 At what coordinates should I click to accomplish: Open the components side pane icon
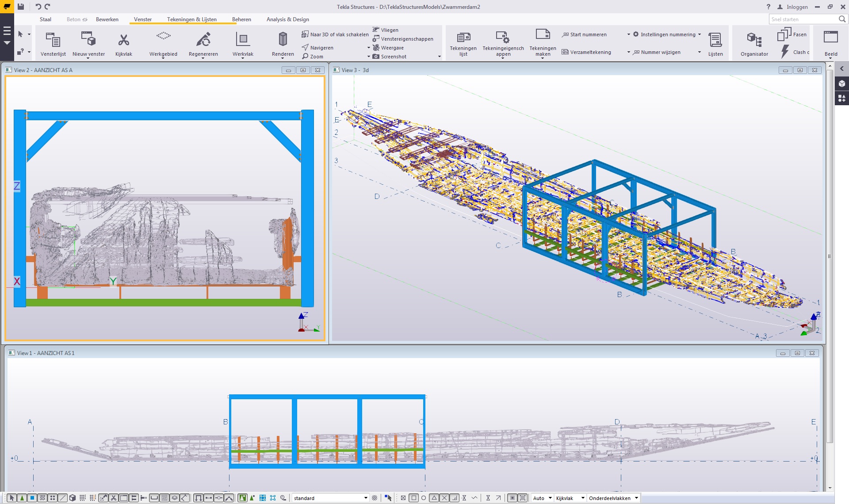(x=842, y=98)
